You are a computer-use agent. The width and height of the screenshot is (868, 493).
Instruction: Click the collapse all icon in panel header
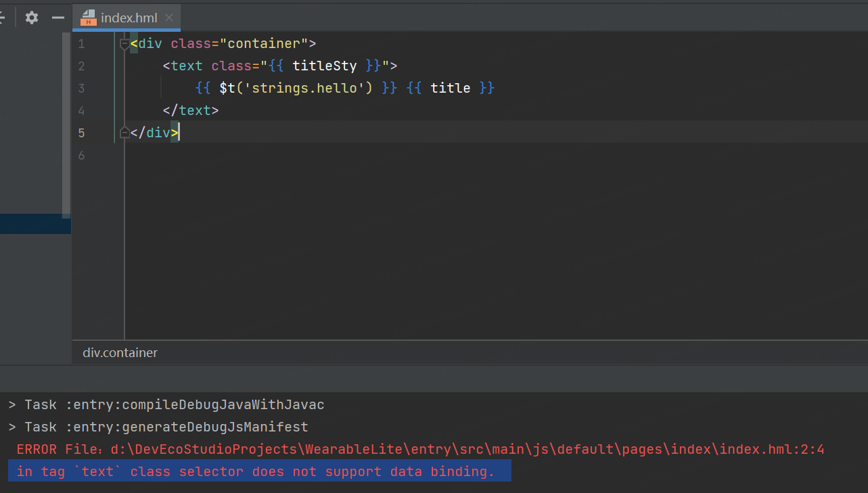click(3, 18)
